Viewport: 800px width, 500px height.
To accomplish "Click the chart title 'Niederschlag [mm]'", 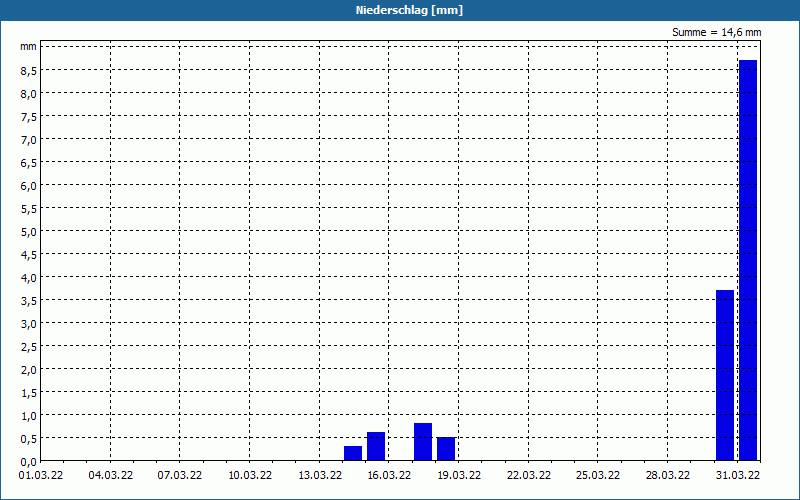I will (x=409, y=10).
